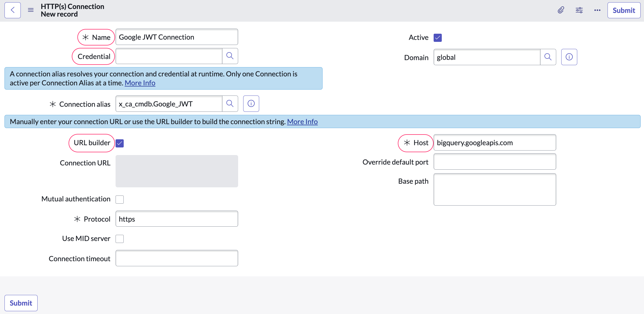Open the Domain reference lookup
644x314 pixels.
pos(548,57)
